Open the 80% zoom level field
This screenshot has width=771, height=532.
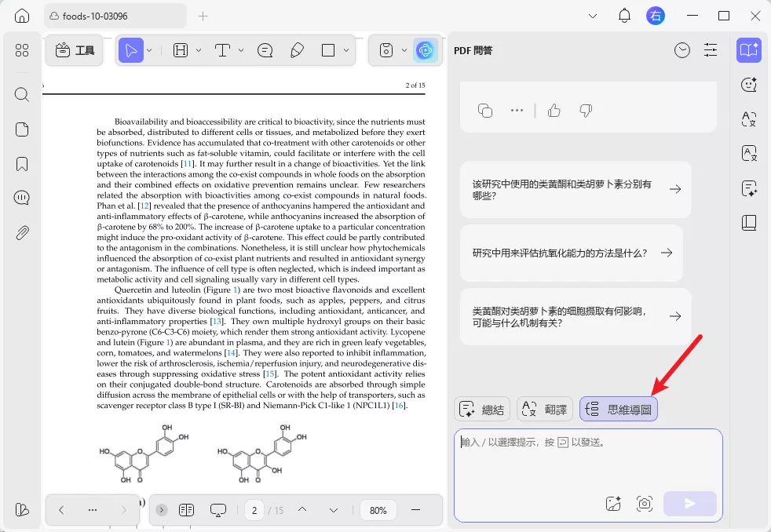pos(378,510)
